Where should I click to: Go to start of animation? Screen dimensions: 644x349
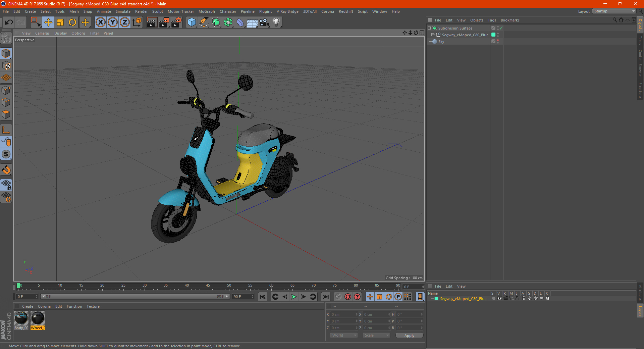(263, 297)
